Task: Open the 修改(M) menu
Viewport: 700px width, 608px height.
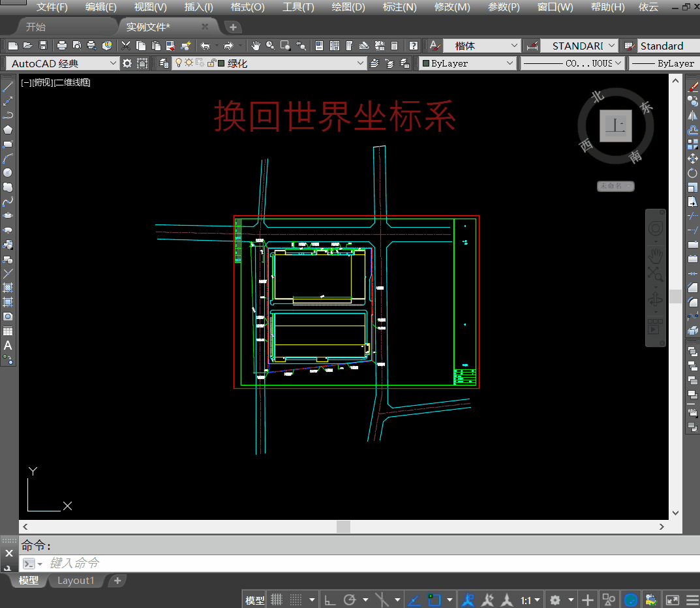Action: [x=452, y=7]
